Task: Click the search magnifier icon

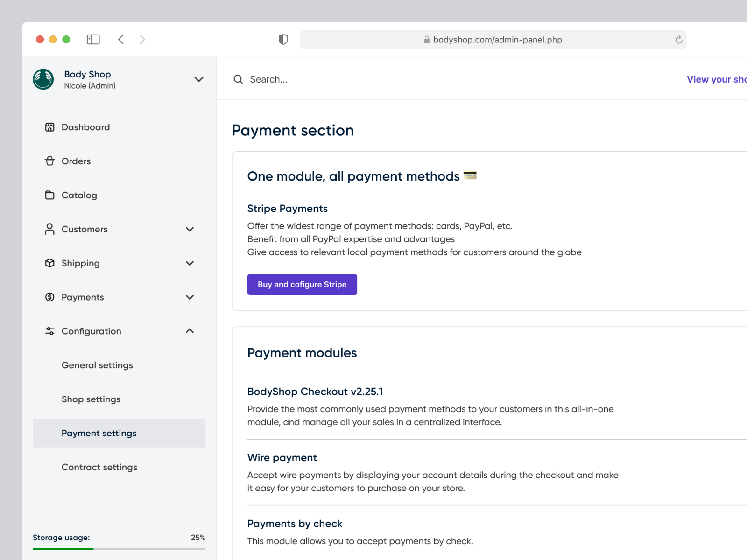Action: click(x=238, y=79)
